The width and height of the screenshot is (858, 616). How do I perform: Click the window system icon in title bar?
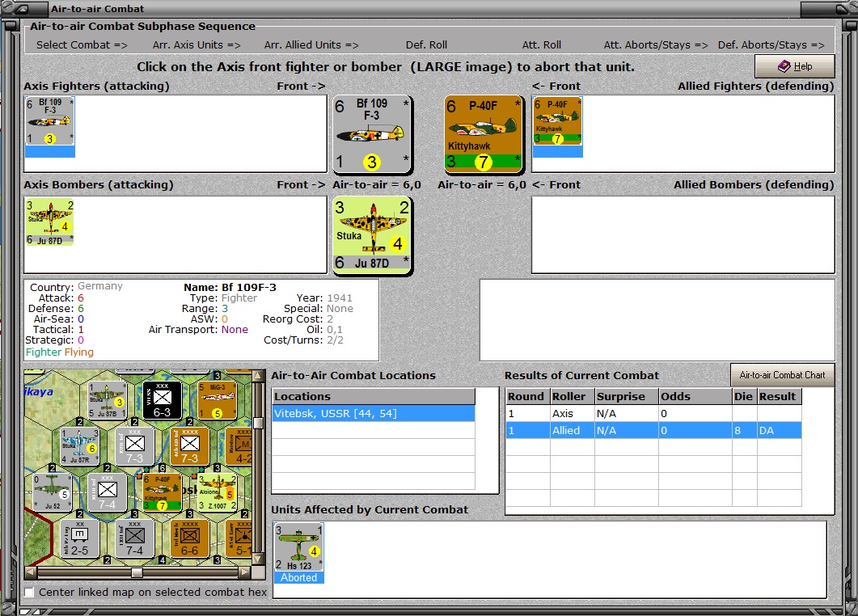23,8
